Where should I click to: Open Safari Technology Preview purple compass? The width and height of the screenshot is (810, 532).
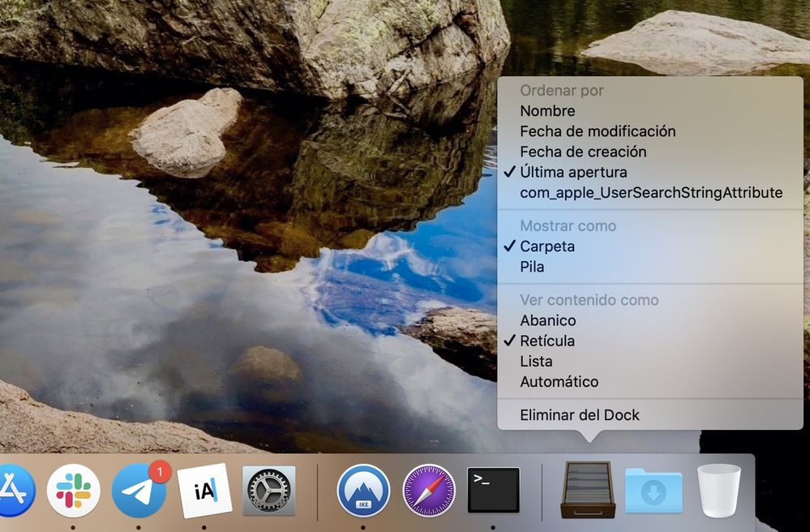429,491
